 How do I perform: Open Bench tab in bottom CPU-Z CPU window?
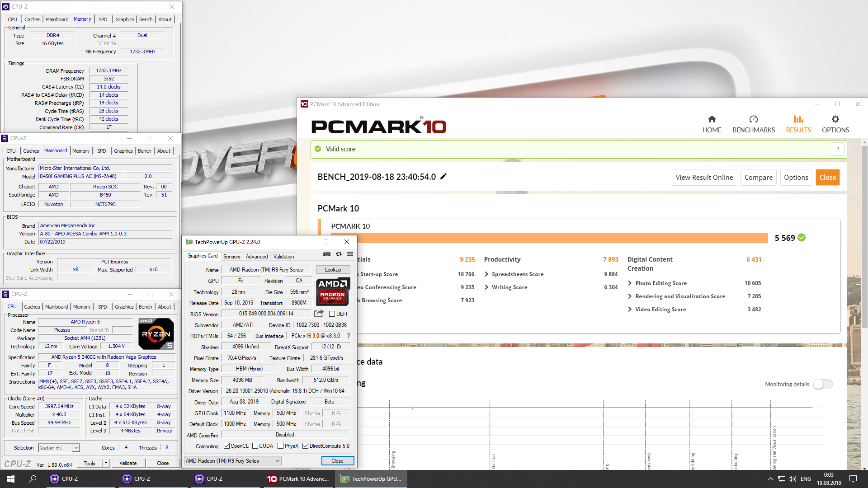pyautogui.click(x=145, y=307)
